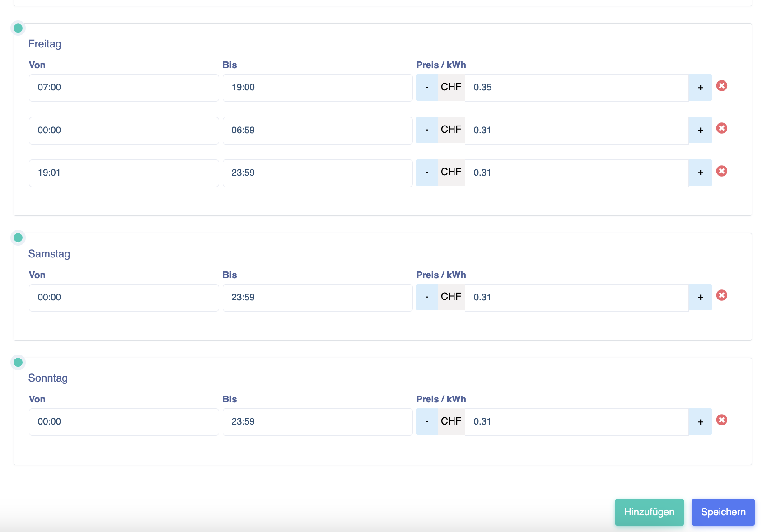The image size is (767, 532).
Task: Edit price field in Freitag 19:01 row
Action: point(576,173)
